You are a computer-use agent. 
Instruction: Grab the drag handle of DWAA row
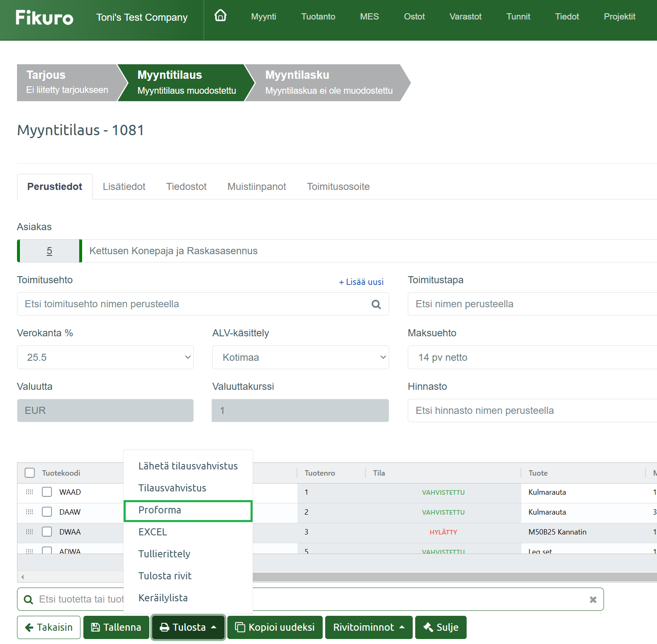(29, 532)
